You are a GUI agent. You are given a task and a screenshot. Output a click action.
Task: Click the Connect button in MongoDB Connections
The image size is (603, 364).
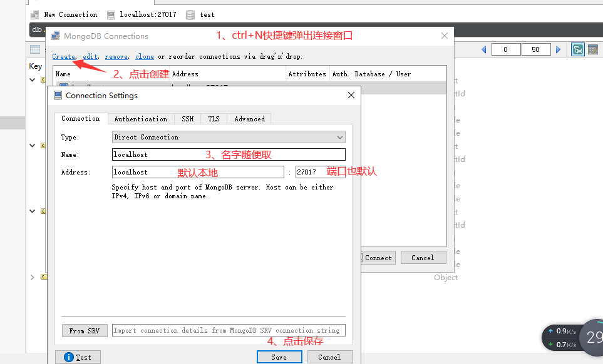[x=378, y=258]
